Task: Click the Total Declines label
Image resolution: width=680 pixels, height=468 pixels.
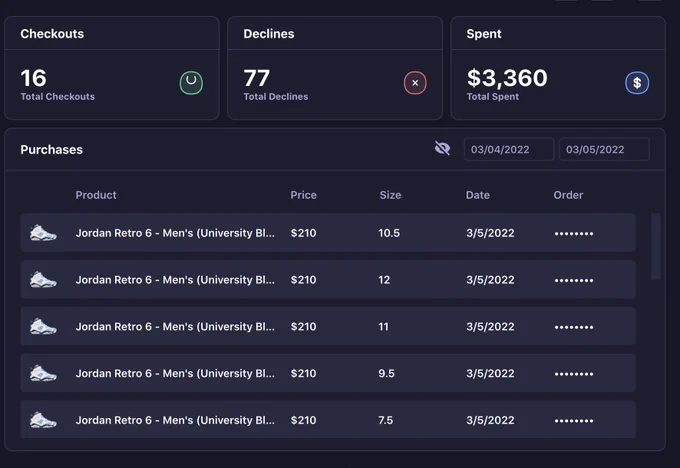Action: 276,97
